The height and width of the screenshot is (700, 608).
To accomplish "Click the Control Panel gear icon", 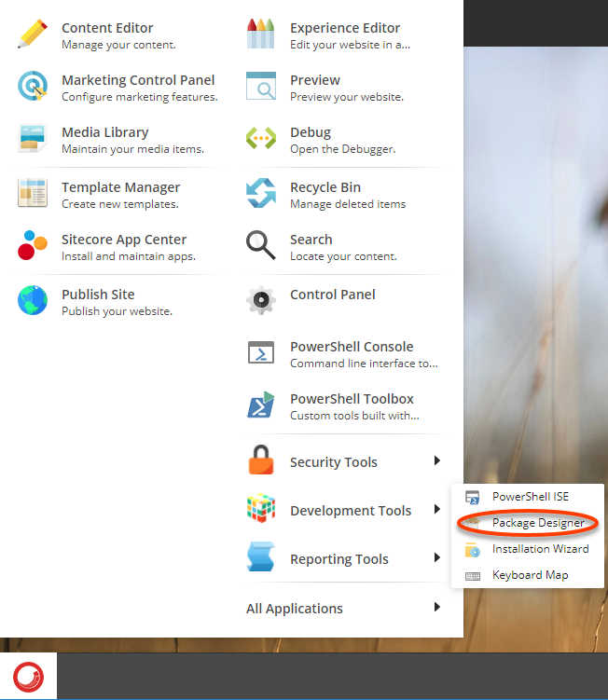I will [261, 300].
